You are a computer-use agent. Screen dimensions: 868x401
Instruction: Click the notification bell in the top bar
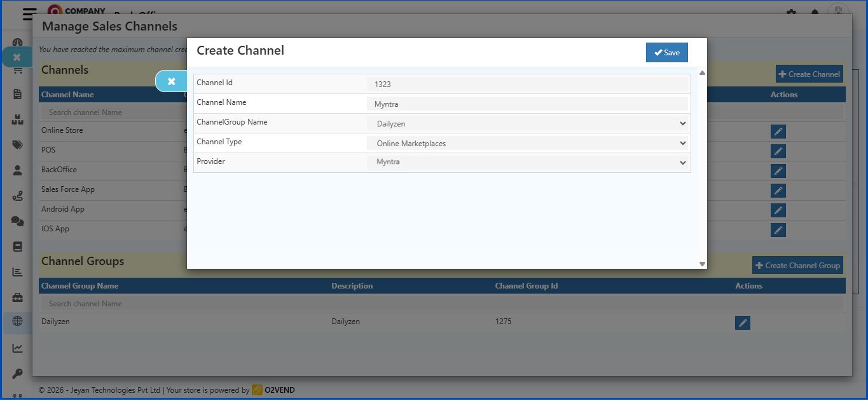tap(815, 12)
